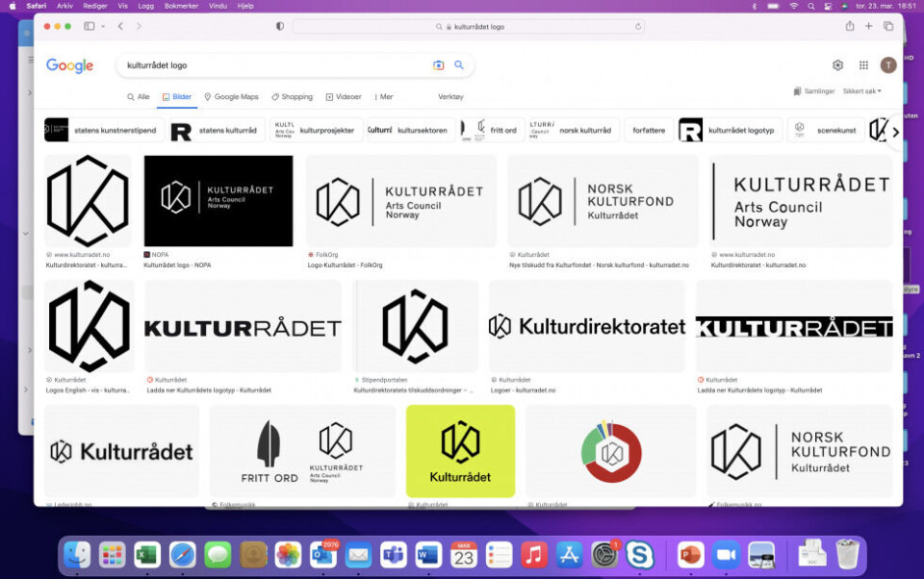The height and width of the screenshot is (579, 924).
Task: Open the Apple menu
Action: [x=13, y=6]
